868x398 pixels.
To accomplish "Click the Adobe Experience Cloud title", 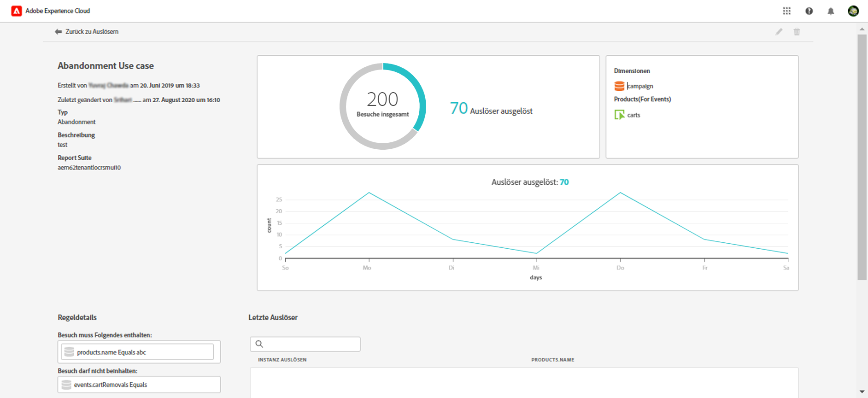I will 58,11.
